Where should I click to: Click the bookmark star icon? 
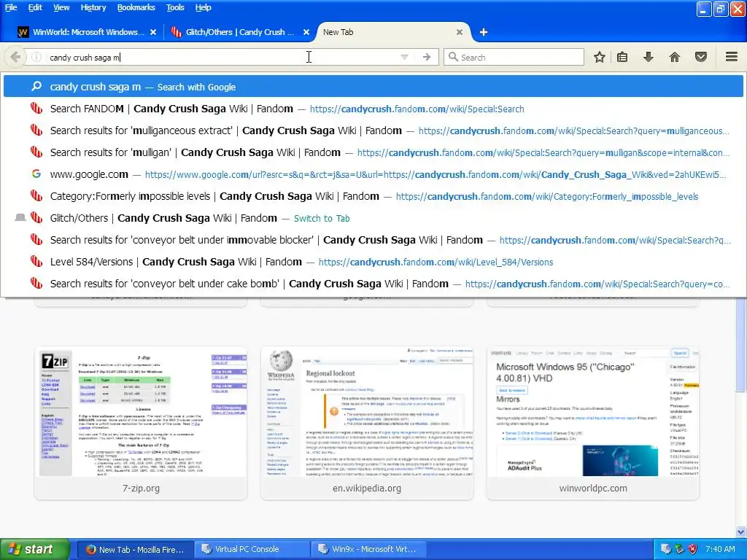600,57
